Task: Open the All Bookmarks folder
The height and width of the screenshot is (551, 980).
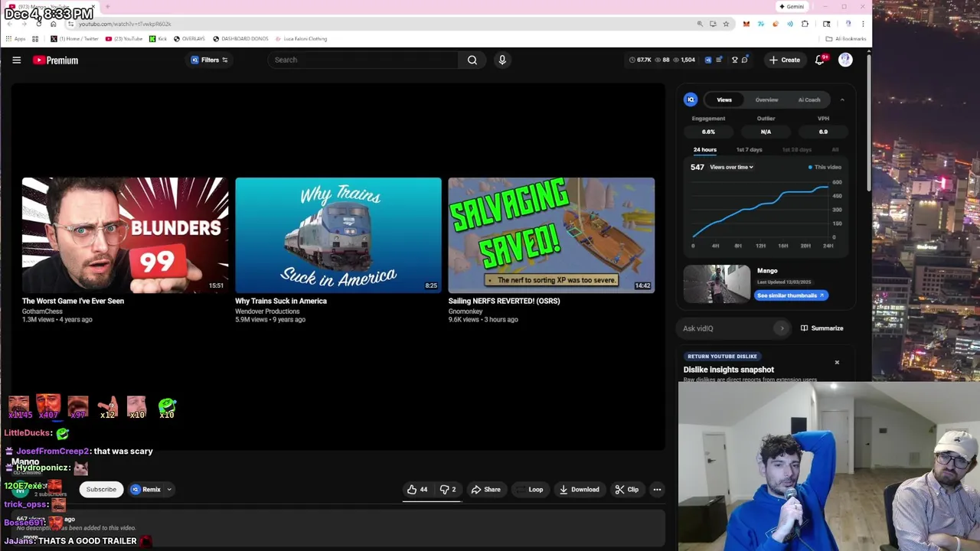Action: tap(846, 38)
